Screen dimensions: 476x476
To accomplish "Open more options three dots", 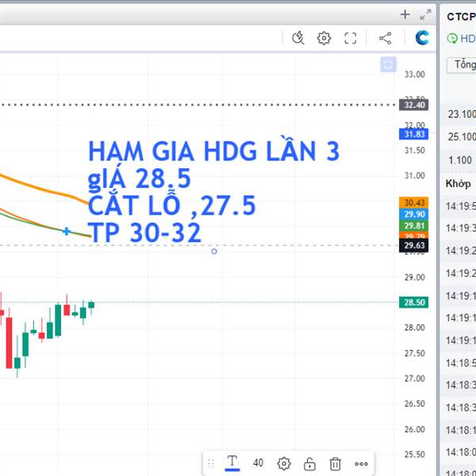I will pyautogui.click(x=361, y=463).
